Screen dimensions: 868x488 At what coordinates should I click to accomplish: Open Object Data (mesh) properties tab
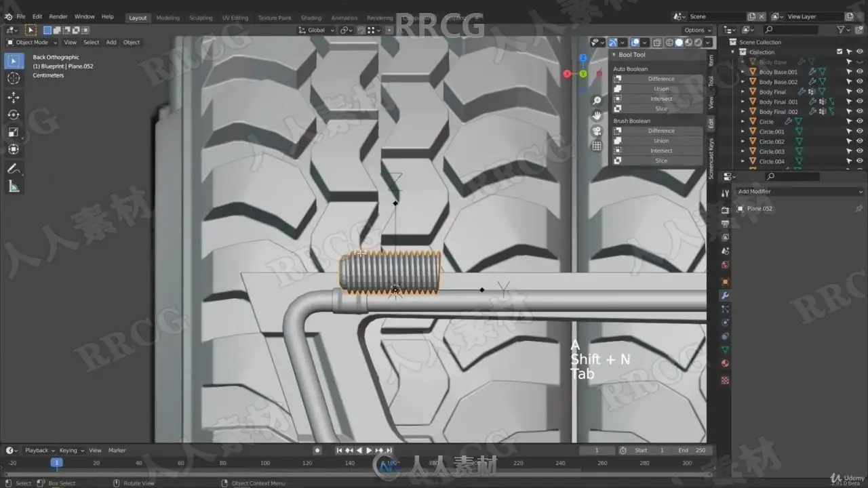click(x=725, y=350)
